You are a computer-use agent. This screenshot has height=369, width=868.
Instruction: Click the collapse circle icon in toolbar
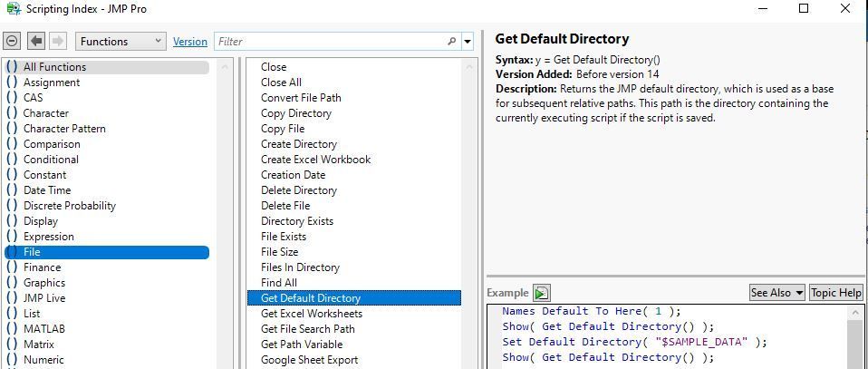12,41
